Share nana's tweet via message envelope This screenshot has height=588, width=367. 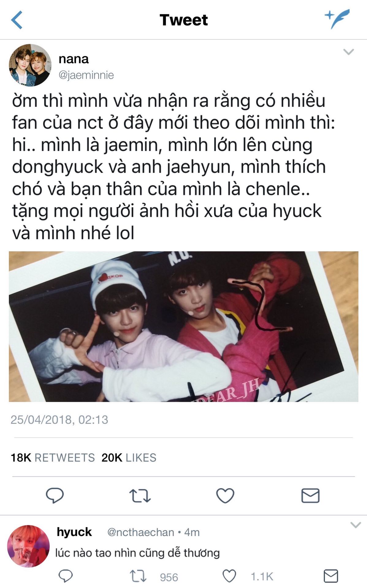coord(310,496)
